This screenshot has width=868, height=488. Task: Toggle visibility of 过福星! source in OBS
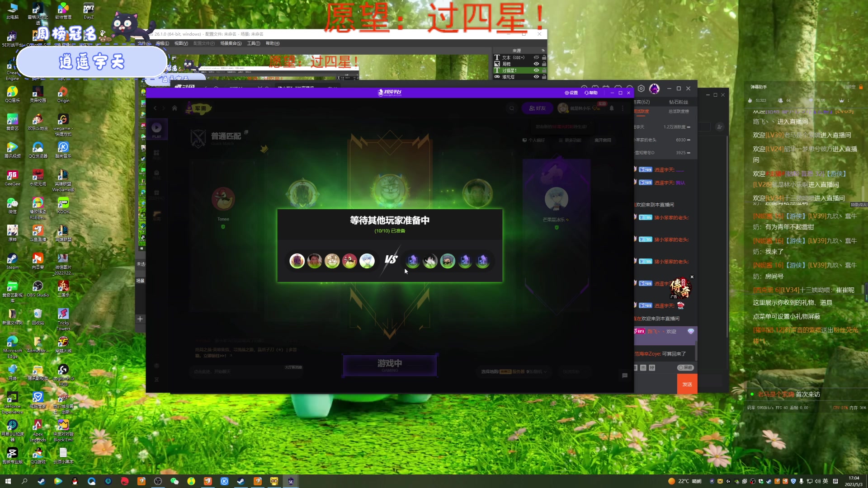(x=537, y=70)
